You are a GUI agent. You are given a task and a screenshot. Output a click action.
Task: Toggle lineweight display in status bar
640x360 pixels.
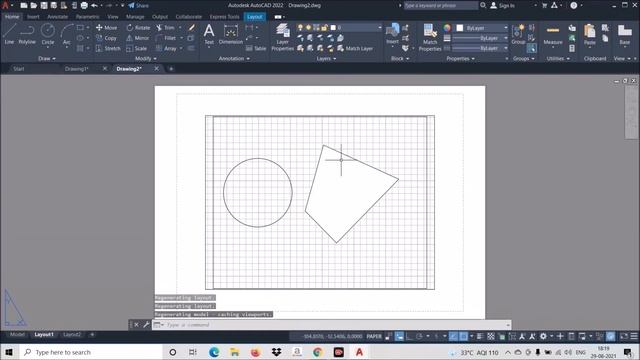tap(480, 336)
